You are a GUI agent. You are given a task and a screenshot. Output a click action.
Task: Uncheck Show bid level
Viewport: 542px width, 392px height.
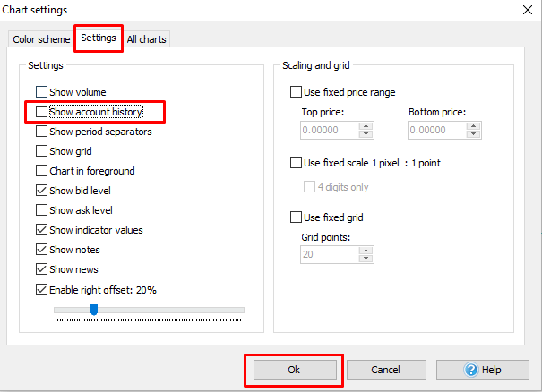point(42,191)
